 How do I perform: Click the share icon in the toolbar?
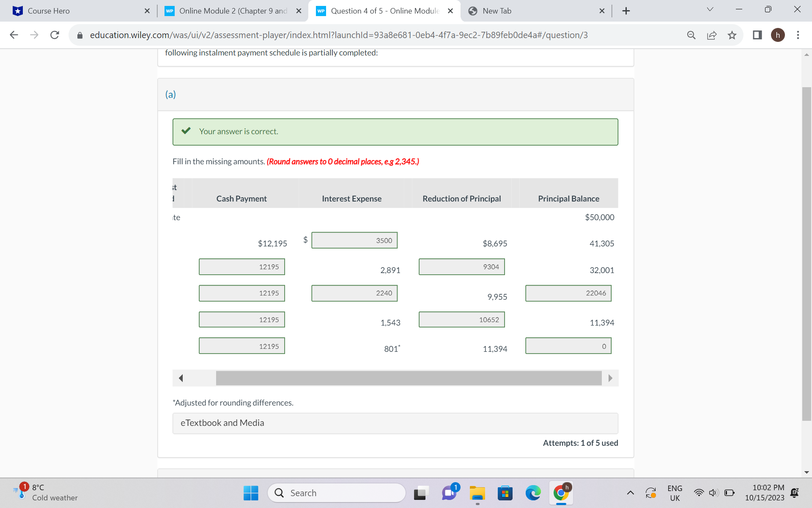(712, 35)
